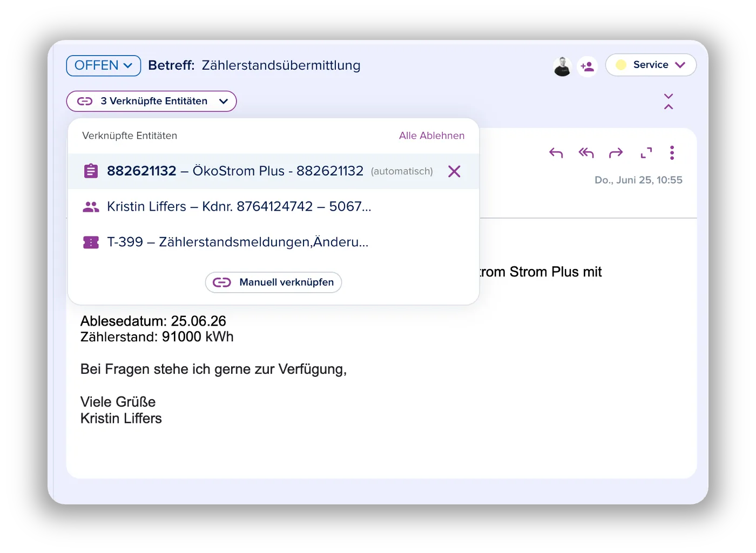Click the (automatisch) label
756x553 pixels.
(402, 171)
